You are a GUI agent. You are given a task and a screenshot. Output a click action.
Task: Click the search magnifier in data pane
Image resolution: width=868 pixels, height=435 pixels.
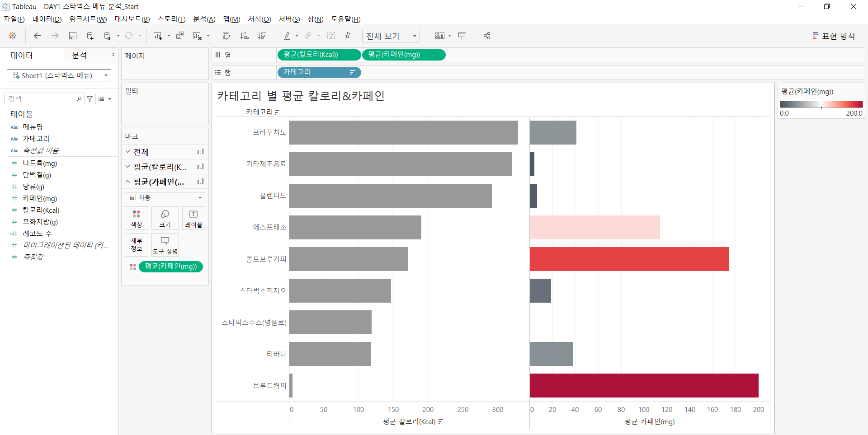point(80,98)
